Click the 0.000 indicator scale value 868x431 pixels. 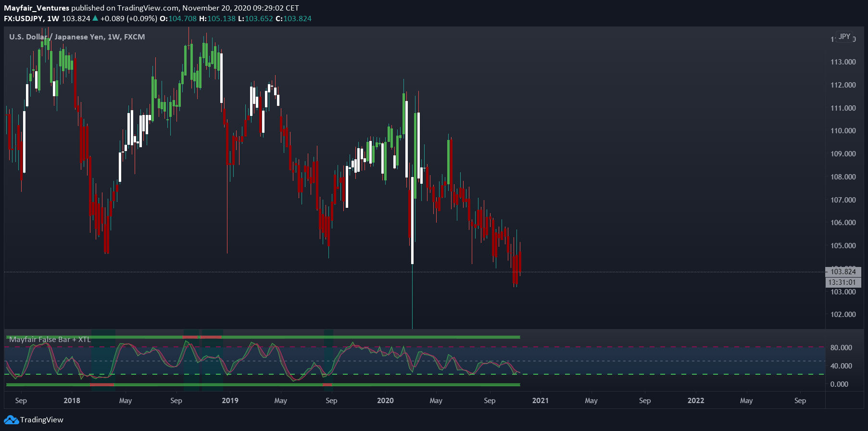pos(839,384)
